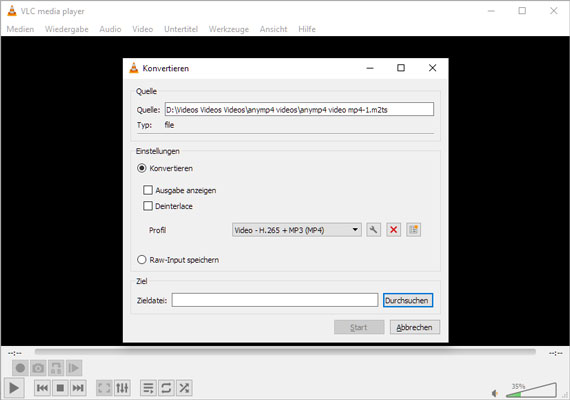The height and width of the screenshot is (400, 570).
Task: Stop playback button
Action: pos(60,388)
